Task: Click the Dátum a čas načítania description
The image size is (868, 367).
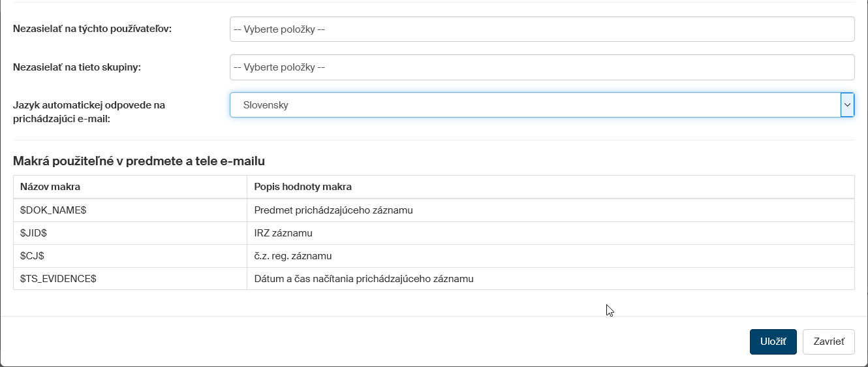Action: [364, 279]
